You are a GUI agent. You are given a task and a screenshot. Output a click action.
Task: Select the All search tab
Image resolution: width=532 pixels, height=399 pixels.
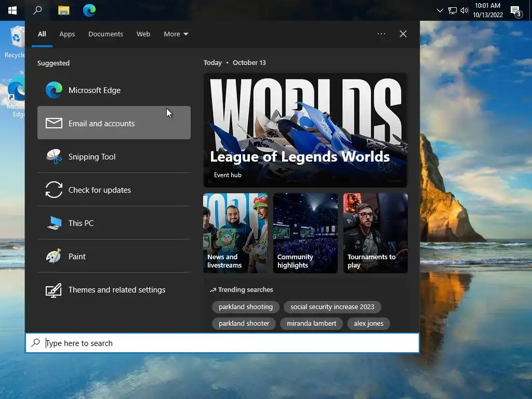coord(42,34)
